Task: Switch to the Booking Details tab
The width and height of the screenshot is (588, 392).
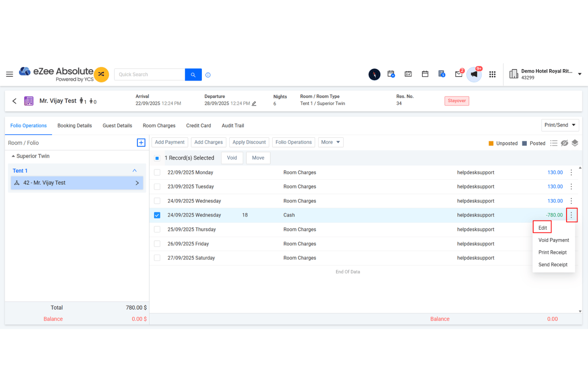Action: tap(75, 126)
